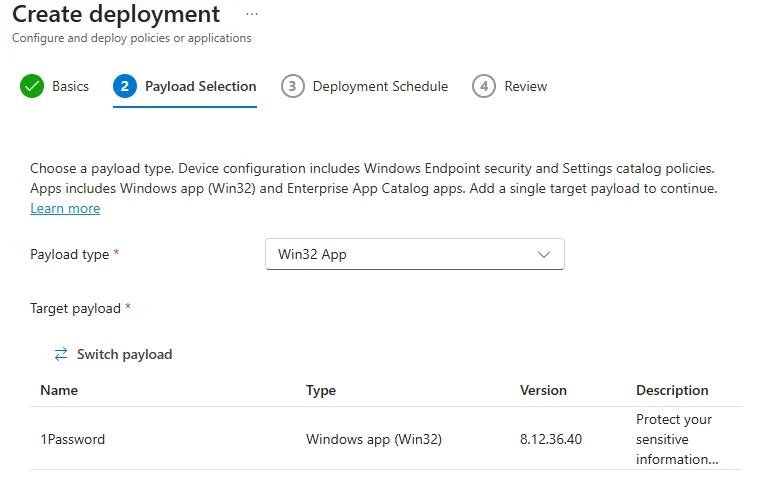
Task: Click the step 2 circle icon
Action: coord(125,86)
